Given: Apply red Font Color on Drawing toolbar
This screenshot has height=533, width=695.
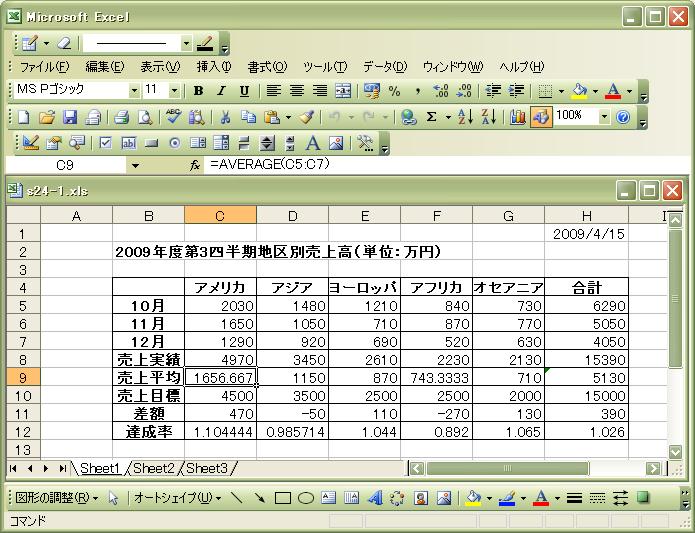Looking at the screenshot, I should click(x=541, y=498).
